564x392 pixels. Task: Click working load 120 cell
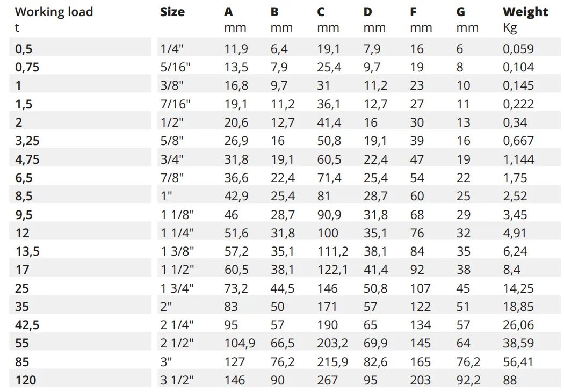(26, 380)
